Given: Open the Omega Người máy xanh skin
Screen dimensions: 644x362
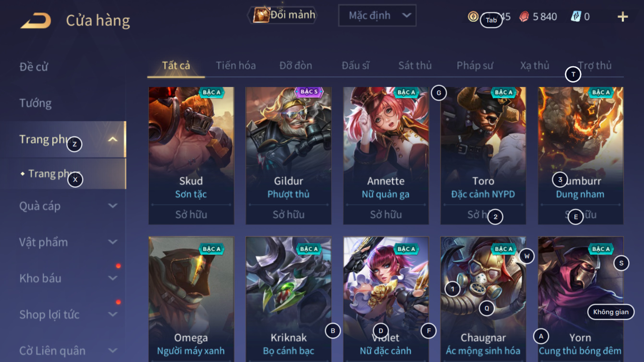Looking at the screenshot, I should 191,299.
